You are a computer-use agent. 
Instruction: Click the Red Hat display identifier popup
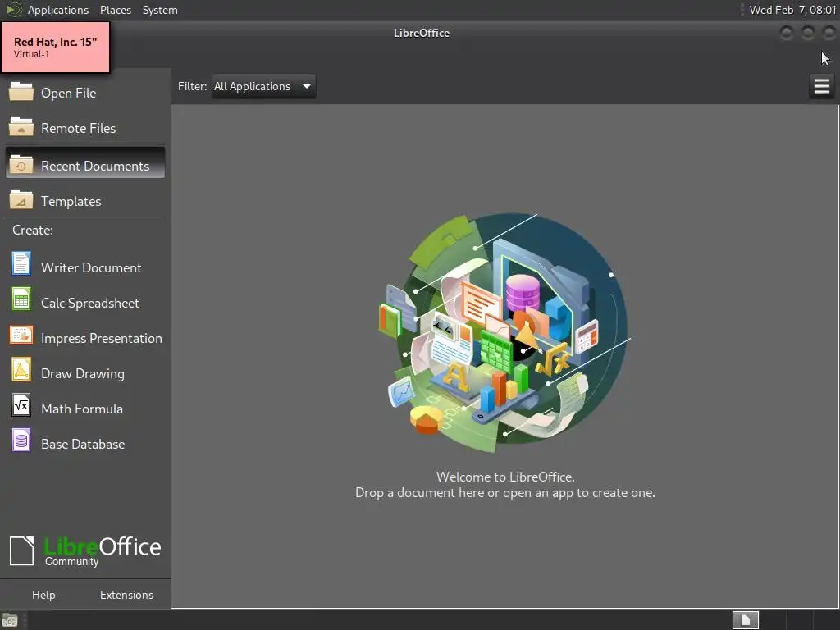click(x=56, y=47)
